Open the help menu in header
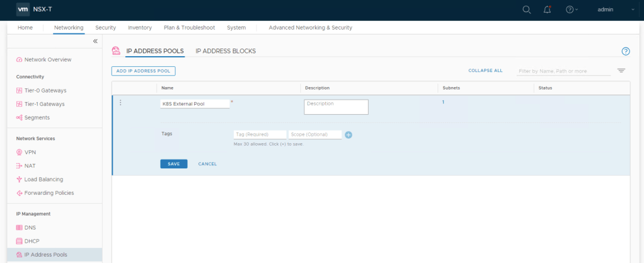This screenshot has height=263, width=644. click(x=571, y=9)
